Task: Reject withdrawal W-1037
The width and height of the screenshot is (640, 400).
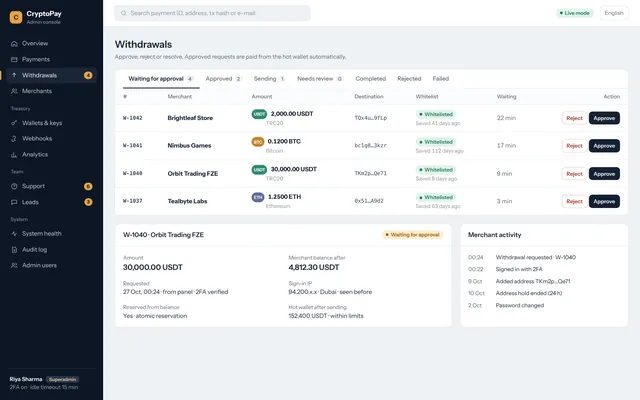Action: point(574,201)
